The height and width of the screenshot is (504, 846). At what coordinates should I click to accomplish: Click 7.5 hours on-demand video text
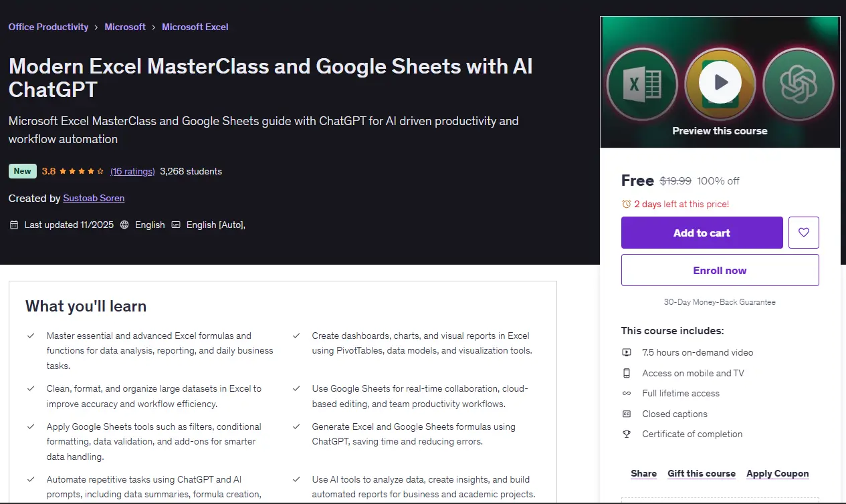click(698, 352)
